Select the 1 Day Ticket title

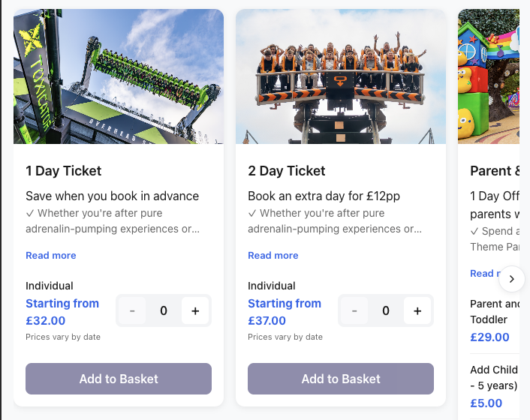(64, 171)
